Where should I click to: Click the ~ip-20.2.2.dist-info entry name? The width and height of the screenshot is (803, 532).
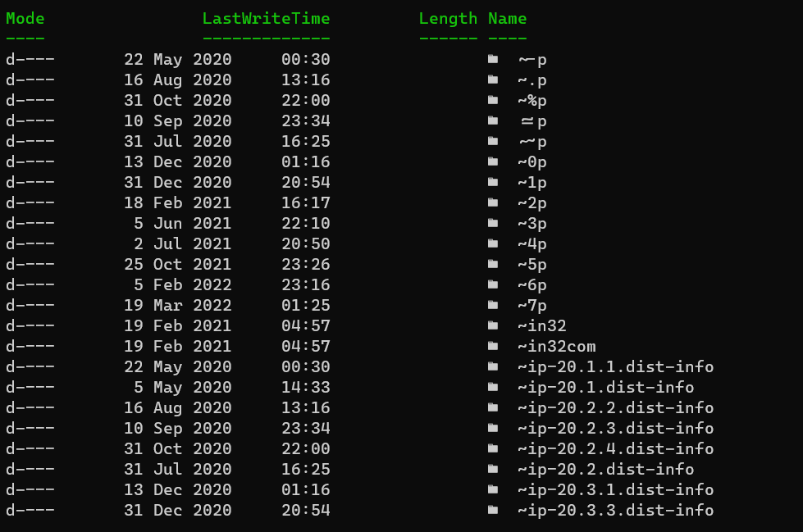615,407
